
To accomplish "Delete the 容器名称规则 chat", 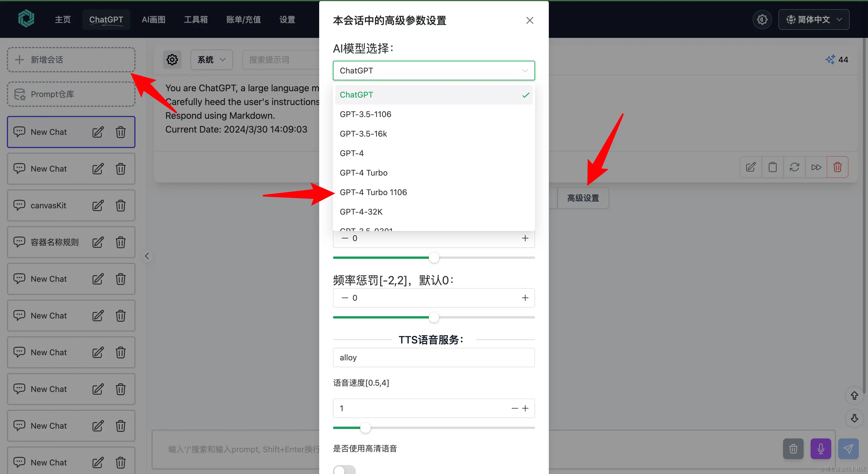I will [121, 242].
